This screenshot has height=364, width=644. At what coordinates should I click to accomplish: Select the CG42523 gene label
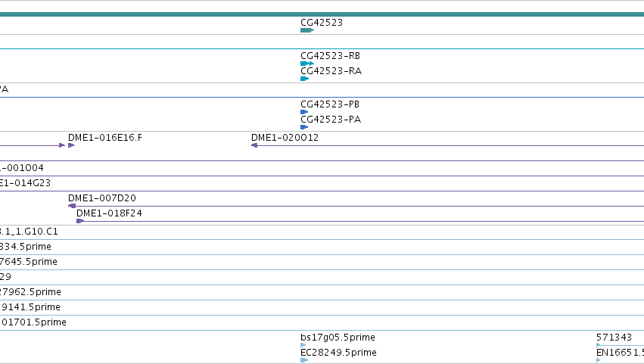point(322,23)
